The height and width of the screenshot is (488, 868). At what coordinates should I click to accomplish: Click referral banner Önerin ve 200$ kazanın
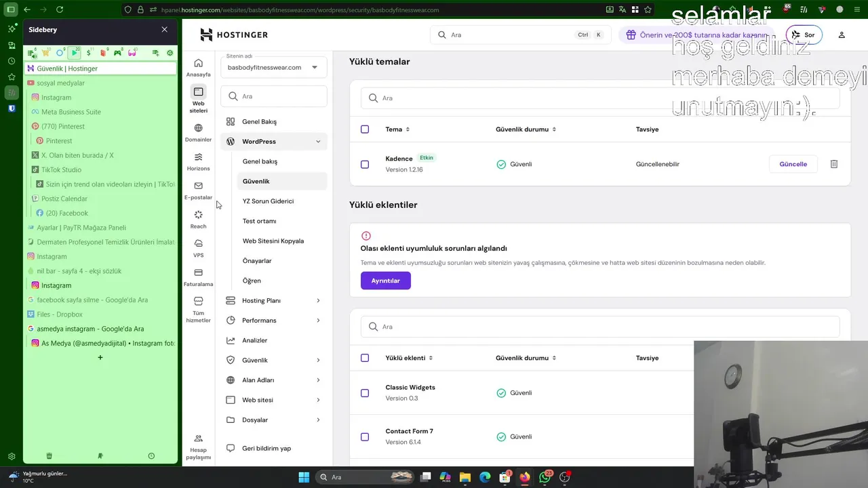[x=696, y=35]
